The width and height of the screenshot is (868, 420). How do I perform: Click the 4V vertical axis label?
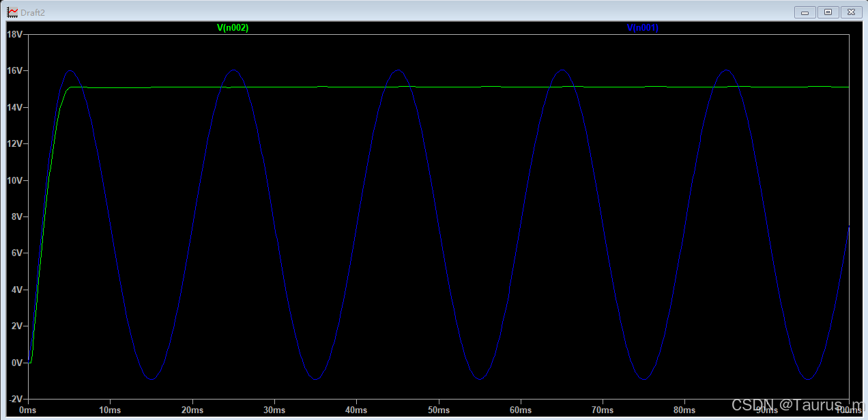click(17, 290)
